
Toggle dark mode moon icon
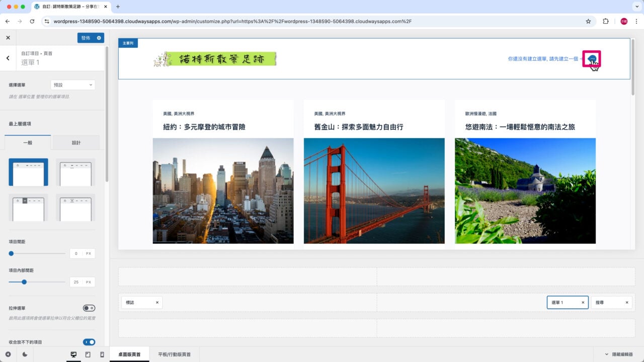coord(25,354)
